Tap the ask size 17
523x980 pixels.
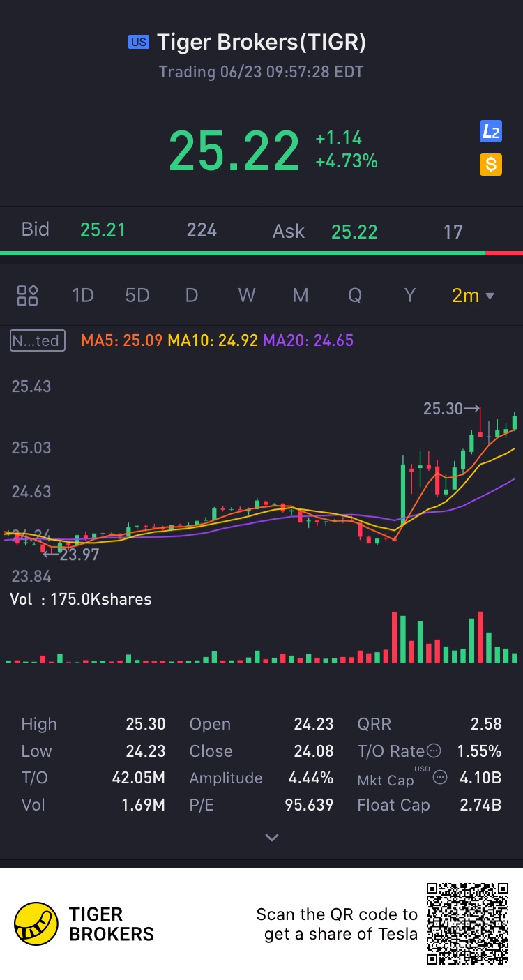pos(453,232)
